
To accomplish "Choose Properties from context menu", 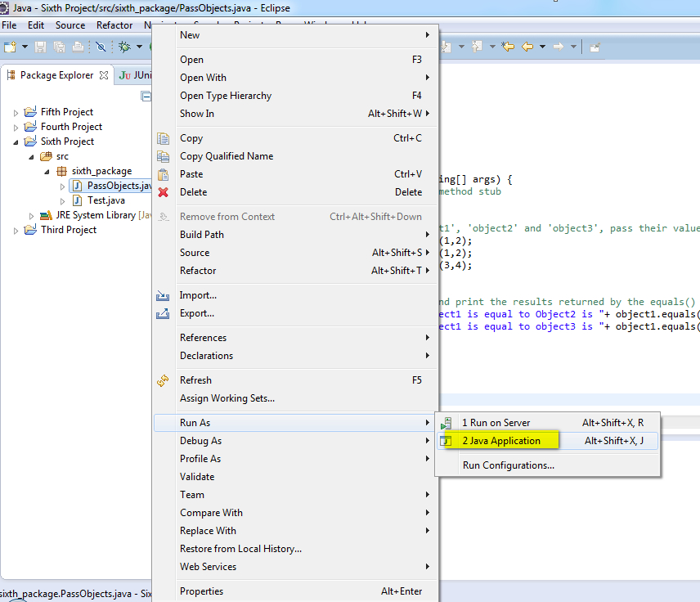I will pyautogui.click(x=295, y=591).
